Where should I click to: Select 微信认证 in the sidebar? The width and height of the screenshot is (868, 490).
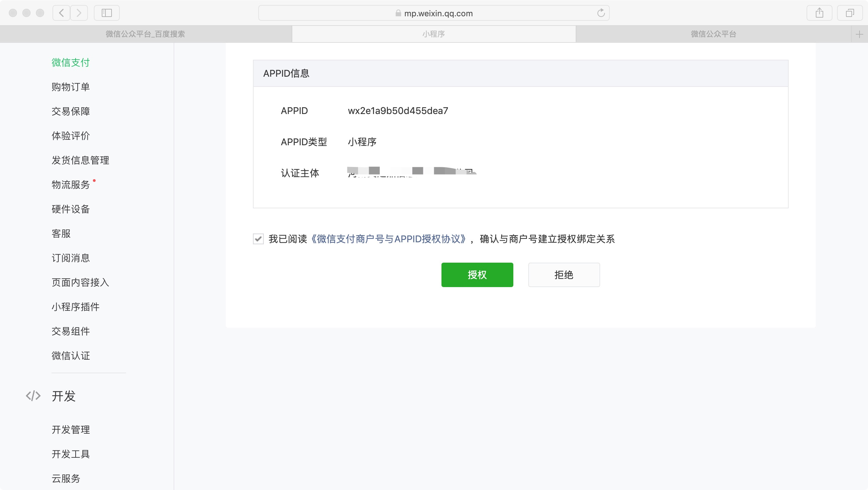[71, 356]
